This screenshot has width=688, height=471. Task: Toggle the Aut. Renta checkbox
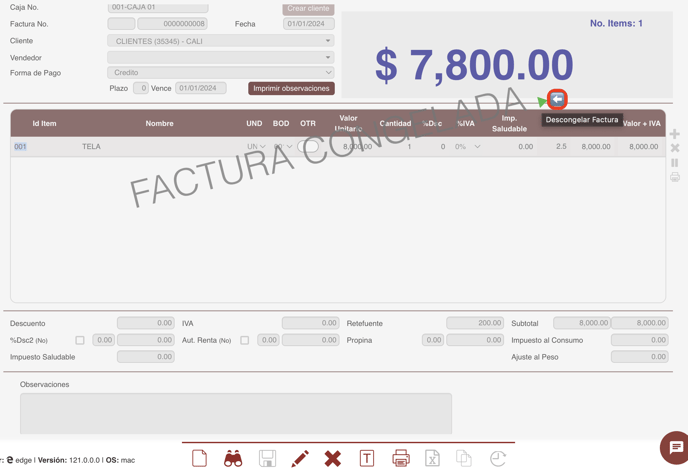coord(244,340)
